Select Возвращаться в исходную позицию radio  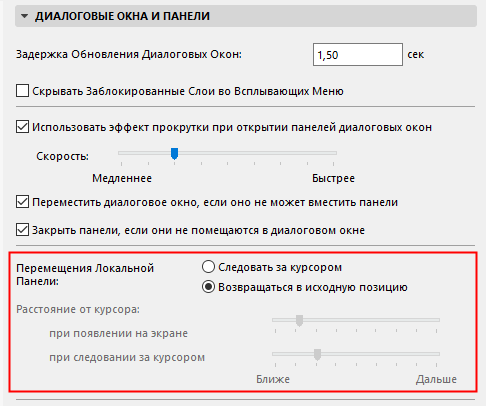tap(208, 287)
